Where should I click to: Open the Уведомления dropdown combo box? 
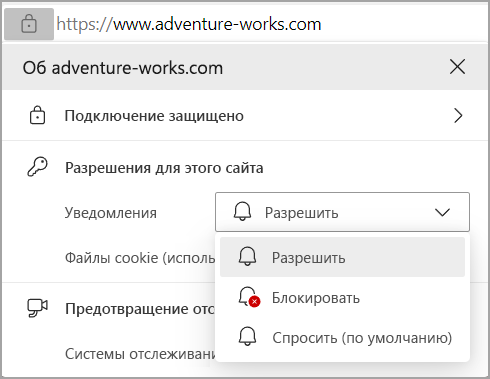point(342,212)
